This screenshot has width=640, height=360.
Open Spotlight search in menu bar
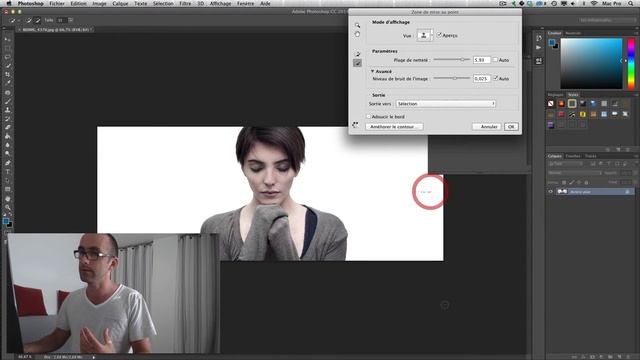[x=631, y=3]
